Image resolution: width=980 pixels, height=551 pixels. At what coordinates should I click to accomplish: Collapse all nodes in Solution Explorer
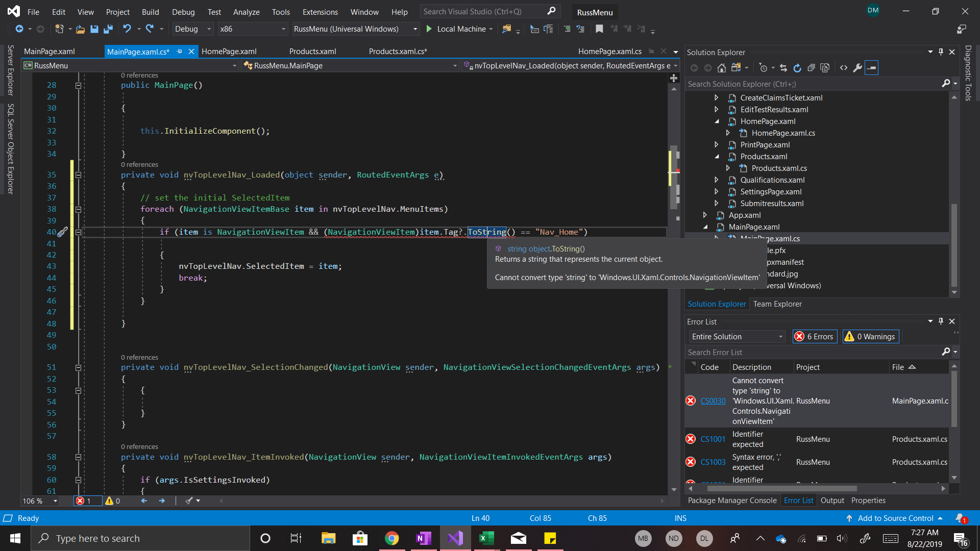812,67
